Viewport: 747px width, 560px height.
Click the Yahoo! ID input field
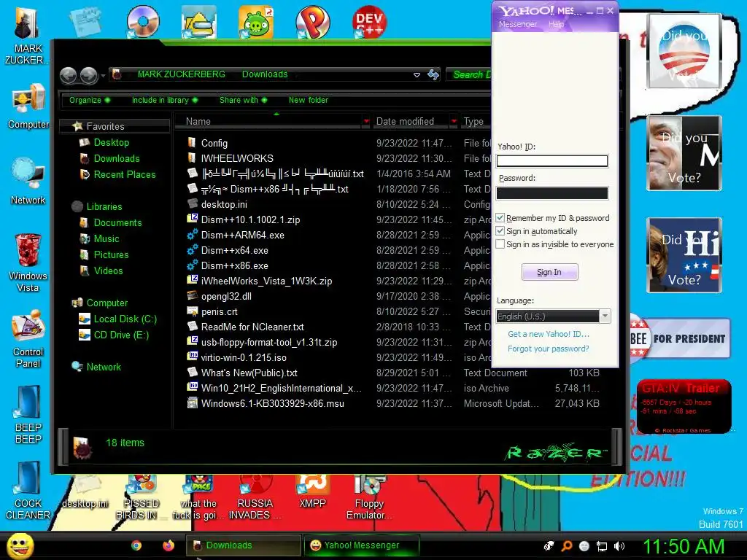coord(552,161)
